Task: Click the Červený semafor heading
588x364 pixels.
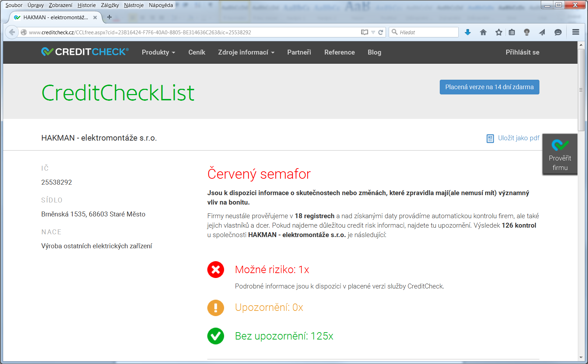Action: point(259,174)
